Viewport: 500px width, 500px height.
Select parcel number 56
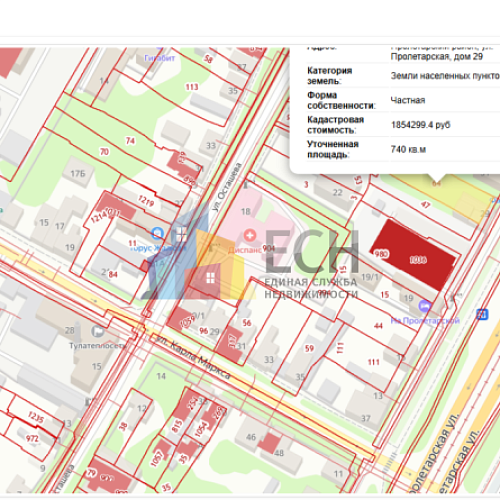[x=247, y=323]
